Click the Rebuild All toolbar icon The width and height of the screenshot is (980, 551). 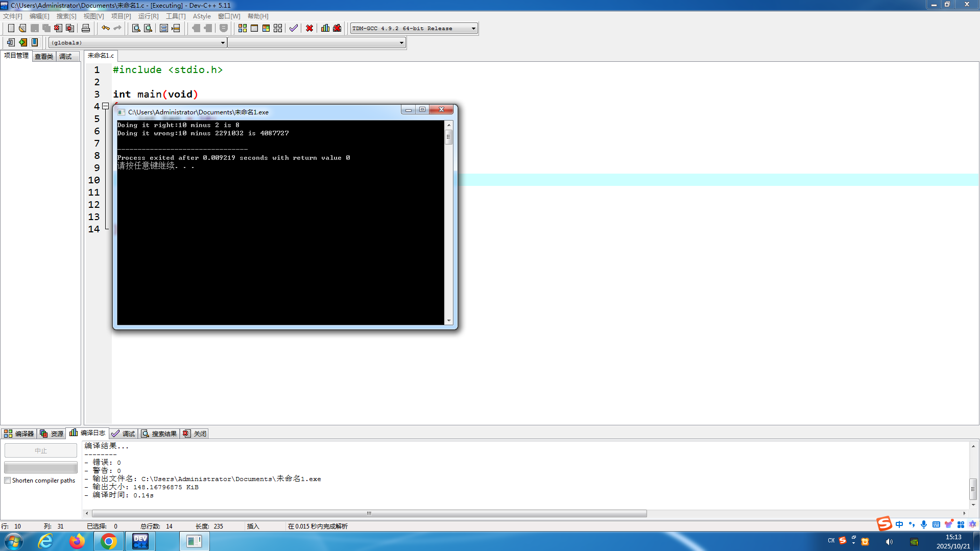point(278,28)
